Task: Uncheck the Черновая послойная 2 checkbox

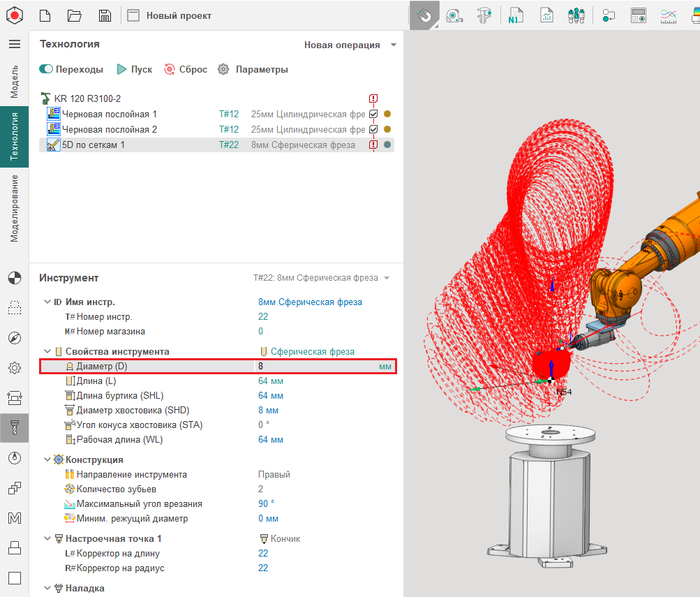Action: tap(373, 129)
